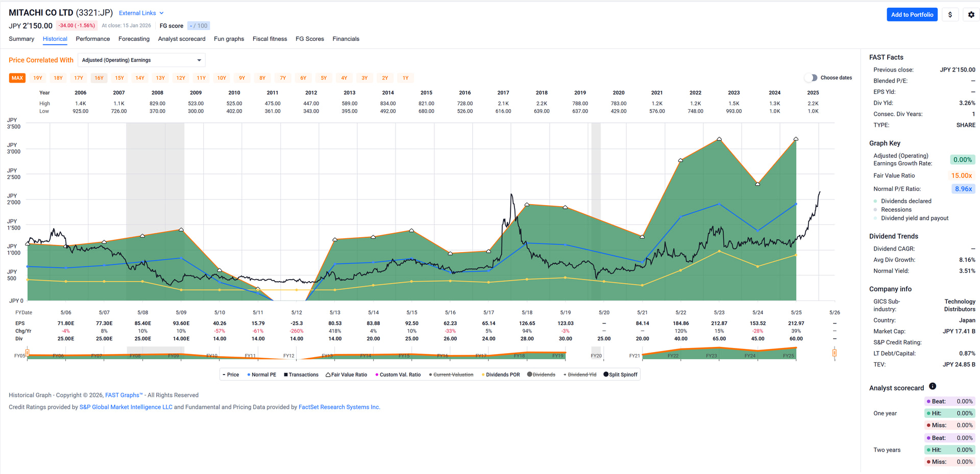
Task: Click the Normal PE legend dot
Action: [x=249, y=375]
